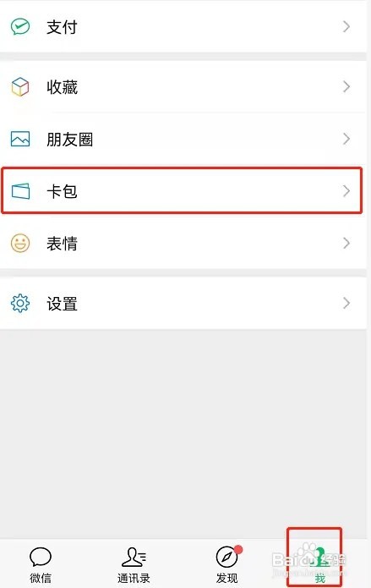The width and height of the screenshot is (371, 588).
Task: Tap the chat bubble icon above 微信
Action: tap(41, 557)
